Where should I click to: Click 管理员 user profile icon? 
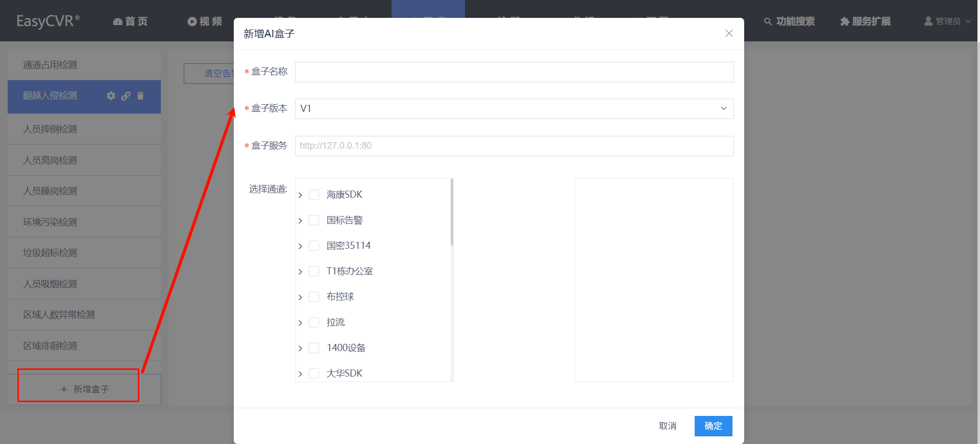[x=928, y=21]
